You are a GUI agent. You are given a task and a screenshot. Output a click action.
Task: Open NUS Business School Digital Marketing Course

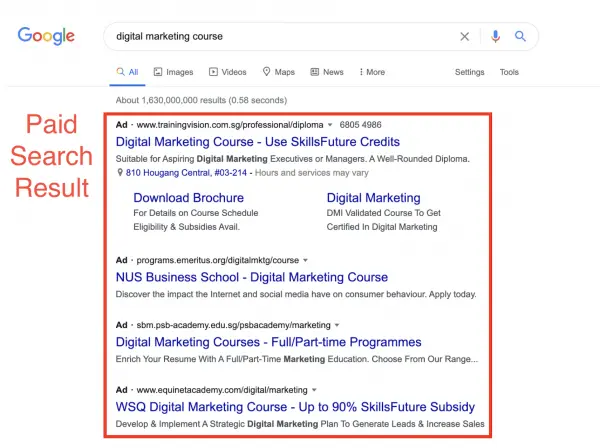(252, 277)
